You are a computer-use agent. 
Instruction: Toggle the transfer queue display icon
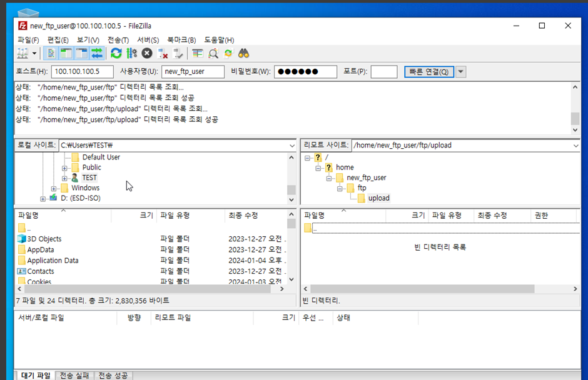pos(97,54)
